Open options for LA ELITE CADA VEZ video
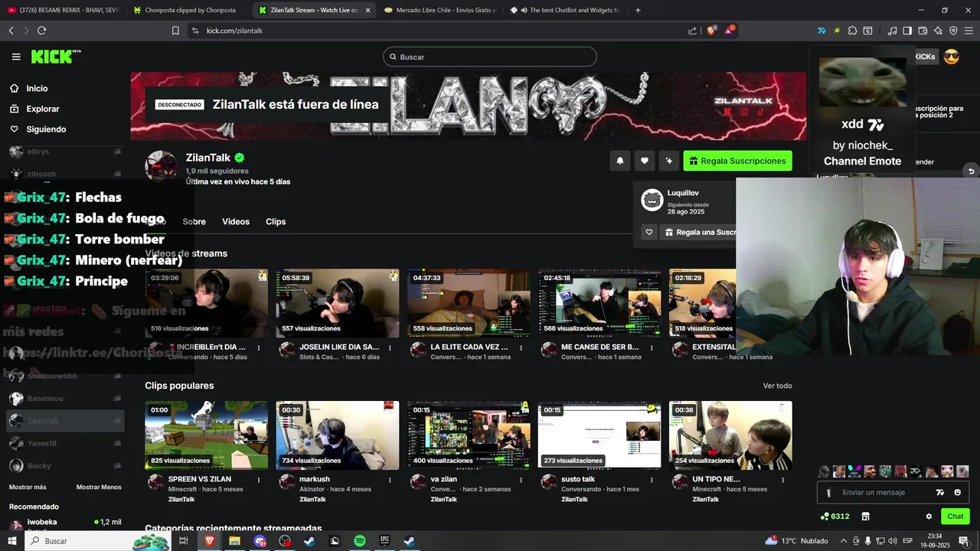This screenshot has height=551, width=980. point(521,347)
